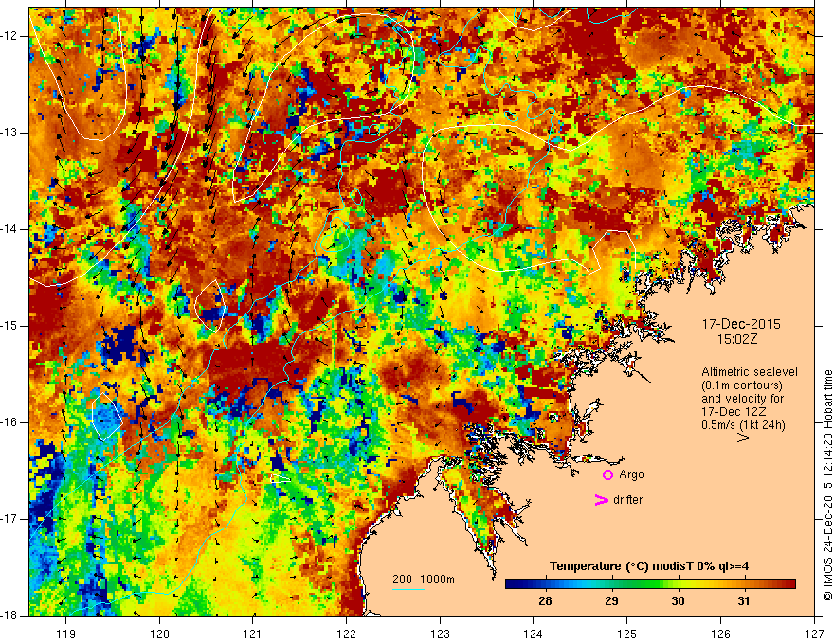Image resolution: width=834 pixels, height=644 pixels.
Task: Click the longitude axis label '120'
Action: [159, 634]
